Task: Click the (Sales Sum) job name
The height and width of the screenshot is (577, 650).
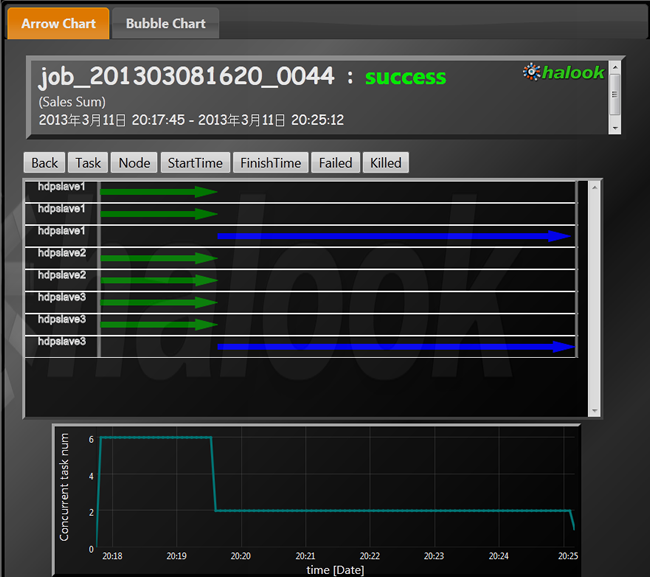Action: point(72,102)
